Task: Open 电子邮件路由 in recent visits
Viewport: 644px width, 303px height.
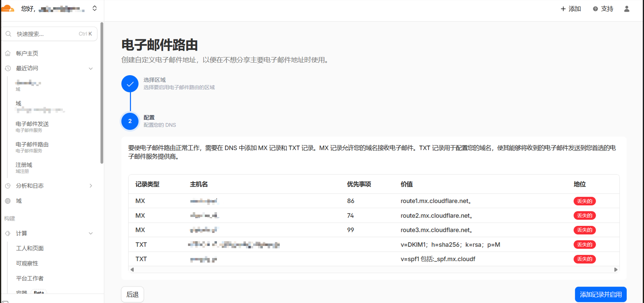Action: (32, 147)
